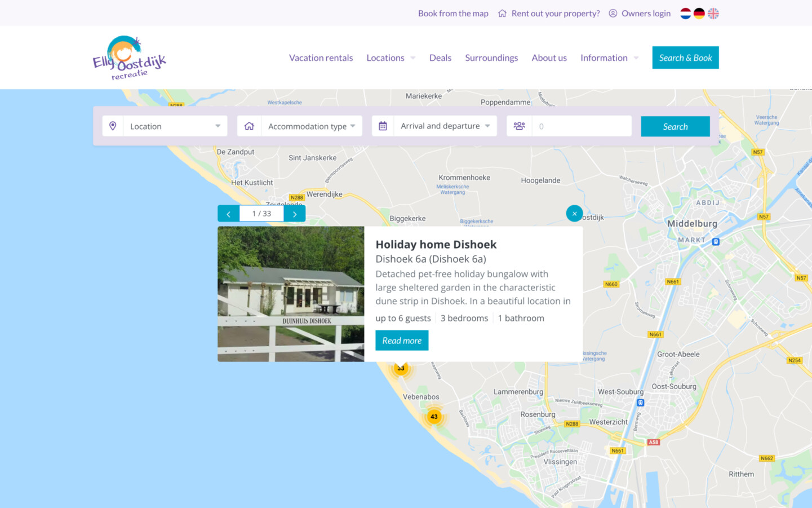Go to previous property in popup

pos(228,214)
